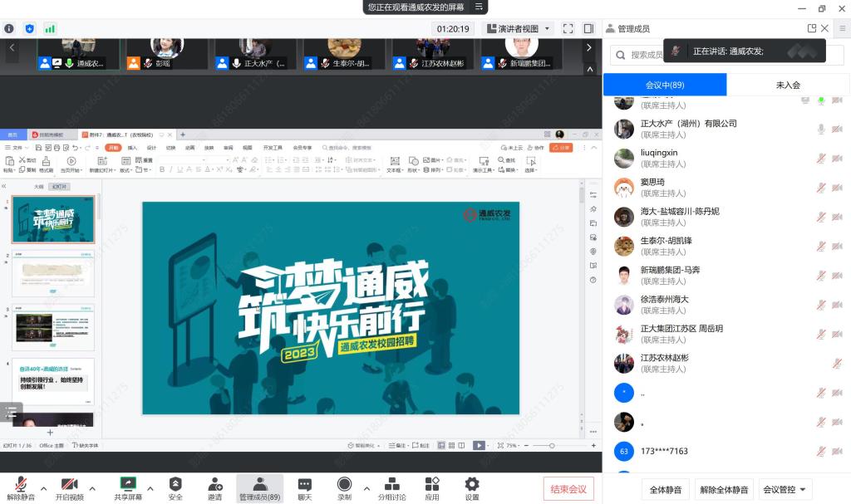
Task: Switch to the 未入会 tab
Action: click(788, 85)
